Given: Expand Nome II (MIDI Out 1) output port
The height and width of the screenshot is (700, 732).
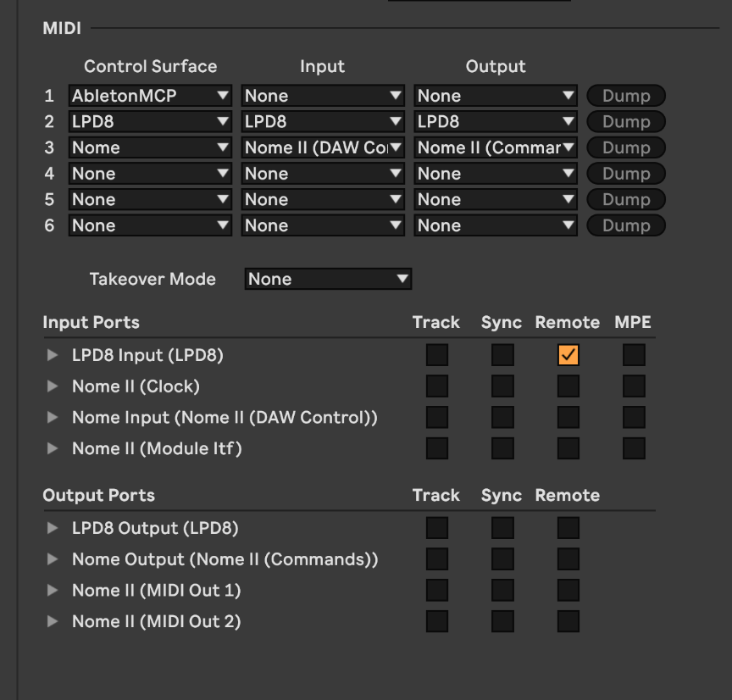Looking at the screenshot, I should click(53, 591).
